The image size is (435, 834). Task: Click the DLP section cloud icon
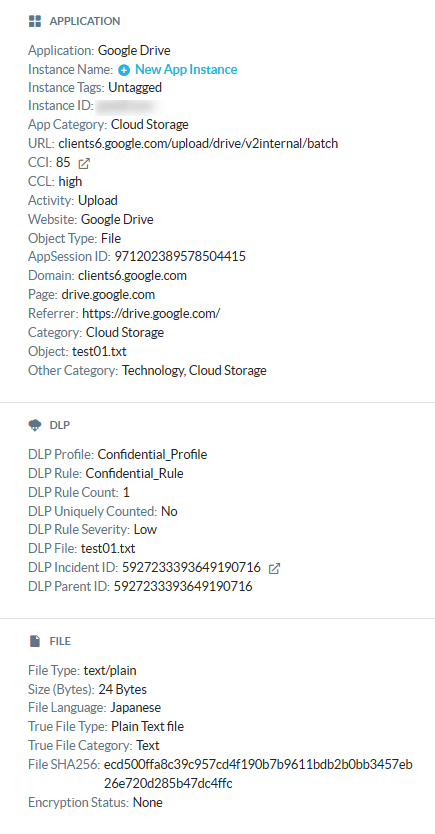coord(35,425)
